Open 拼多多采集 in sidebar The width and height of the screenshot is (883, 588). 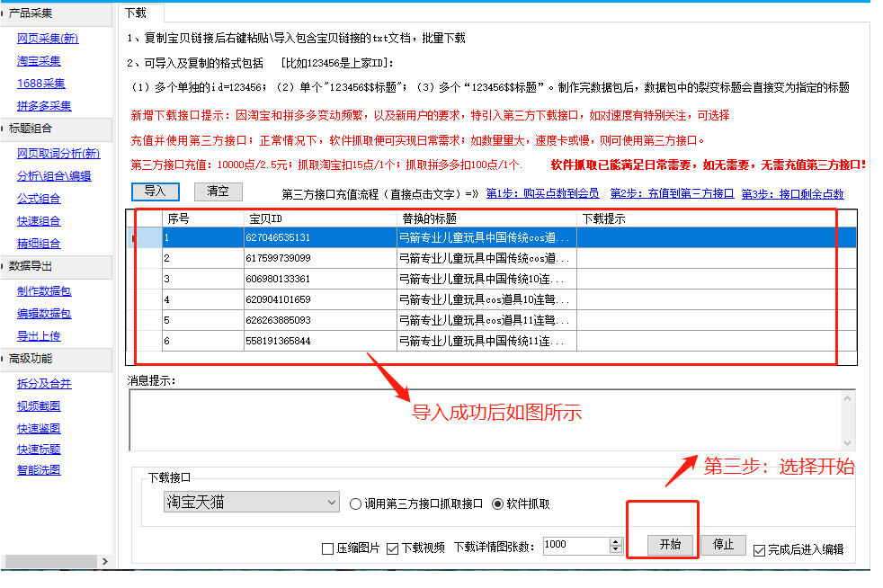point(44,106)
